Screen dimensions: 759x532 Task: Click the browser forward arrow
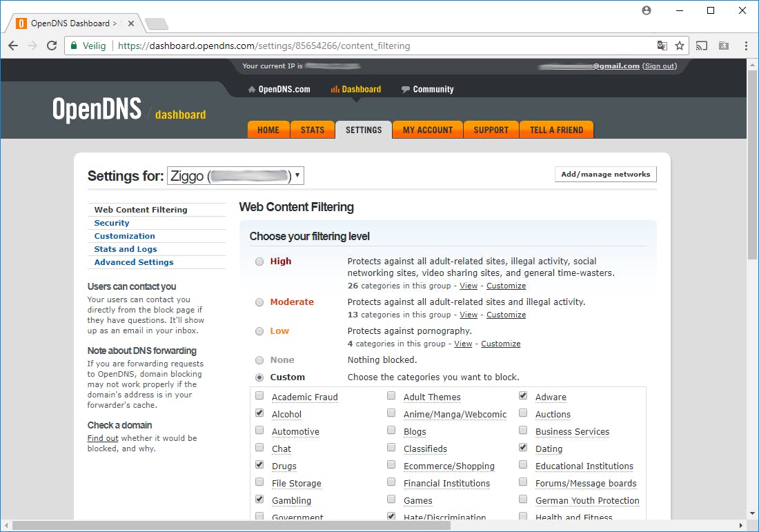(x=32, y=46)
